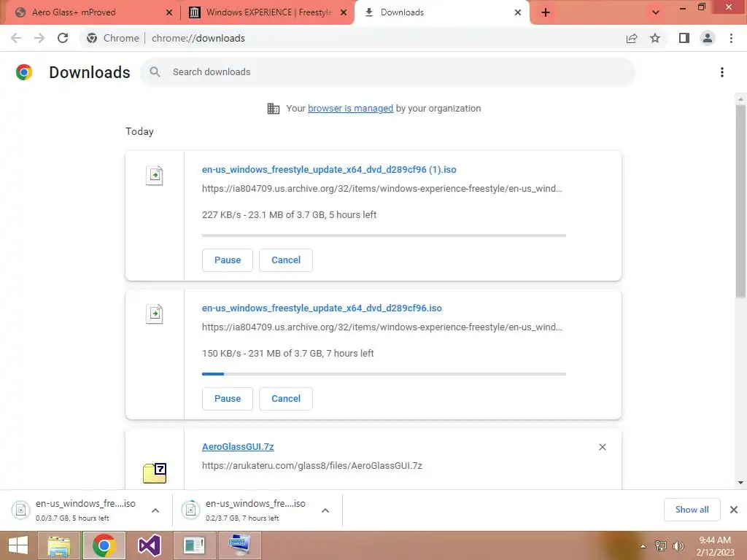Viewport: 747px width, 560px height.
Task: Click the Chrome site info chip
Action: pyautogui.click(x=113, y=38)
